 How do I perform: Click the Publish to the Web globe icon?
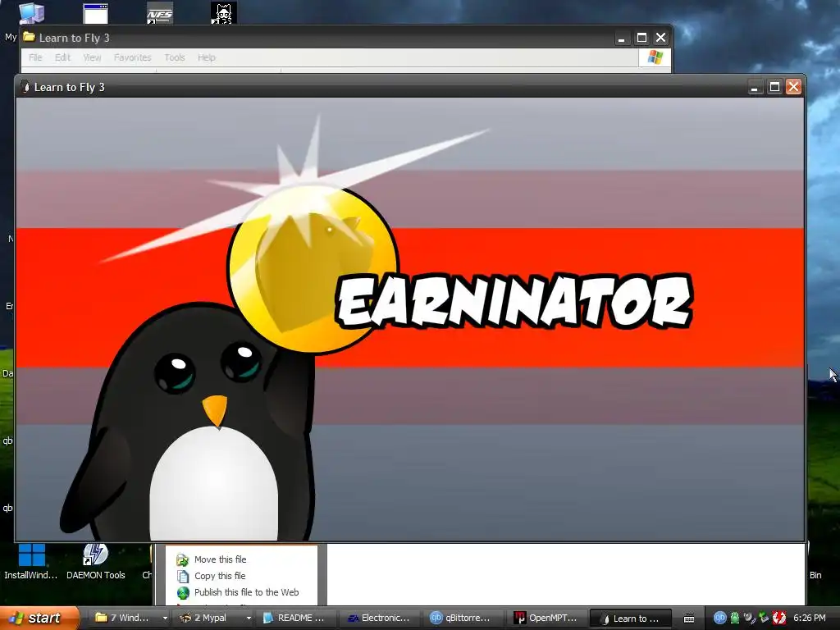pyautogui.click(x=183, y=593)
